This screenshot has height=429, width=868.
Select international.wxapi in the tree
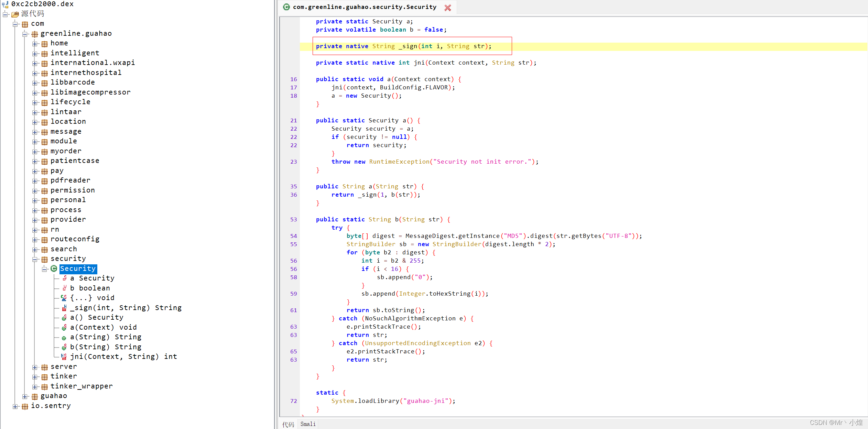(93, 63)
